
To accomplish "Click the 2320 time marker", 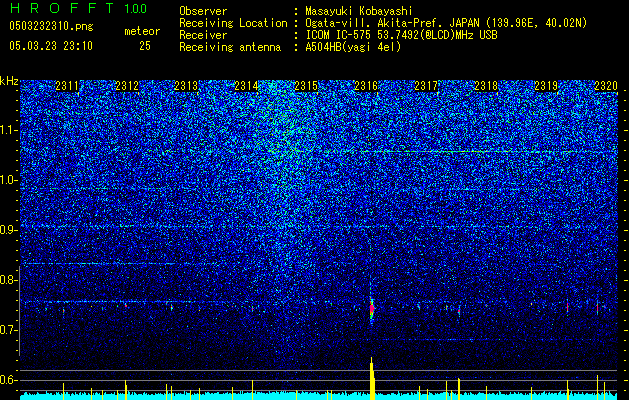I will tap(606, 86).
